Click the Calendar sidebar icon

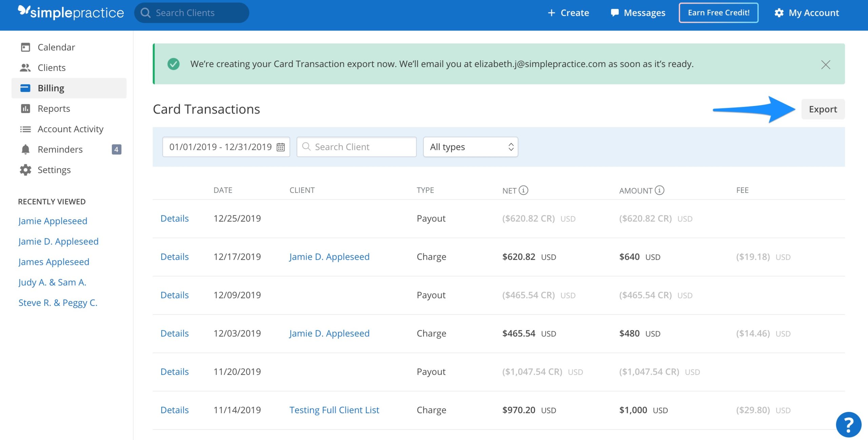pyautogui.click(x=25, y=47)
